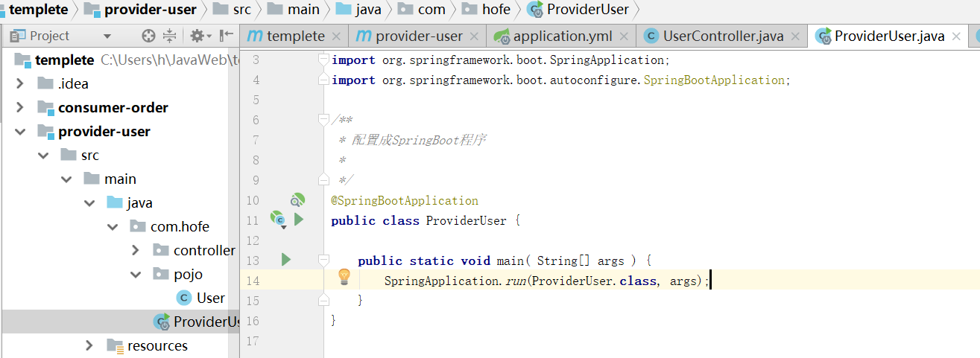980x358 pixels.
Task: Click the class icon on UserController.java tab
Action: tap(651, 36)
